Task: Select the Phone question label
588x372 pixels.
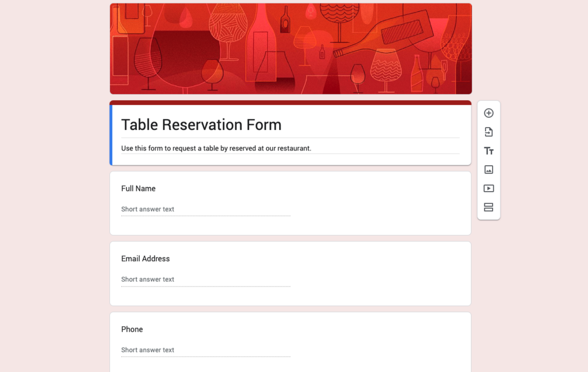Action: click(132, 329)
